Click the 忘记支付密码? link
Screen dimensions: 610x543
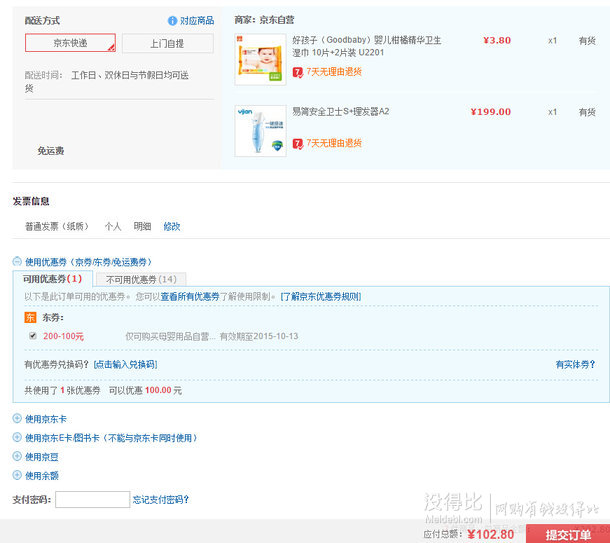[161, 499]
